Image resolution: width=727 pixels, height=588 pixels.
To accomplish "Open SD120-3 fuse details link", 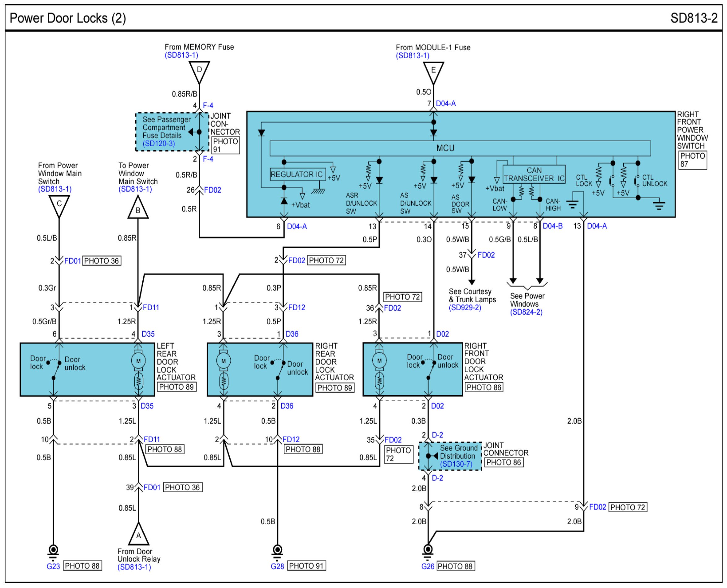I will (x=158, y=143).
